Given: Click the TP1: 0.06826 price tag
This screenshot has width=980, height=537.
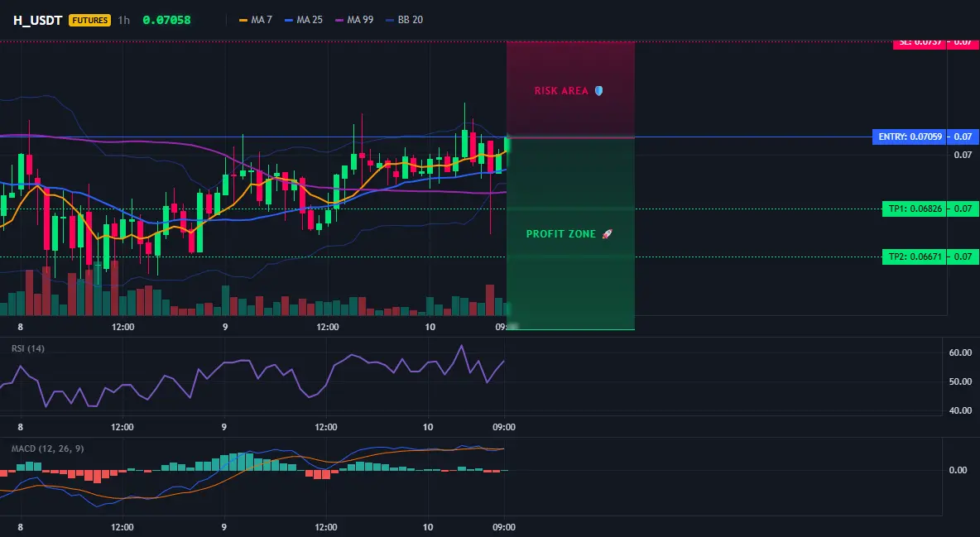Looking at the screenshot, I should (x=914, y=209).
